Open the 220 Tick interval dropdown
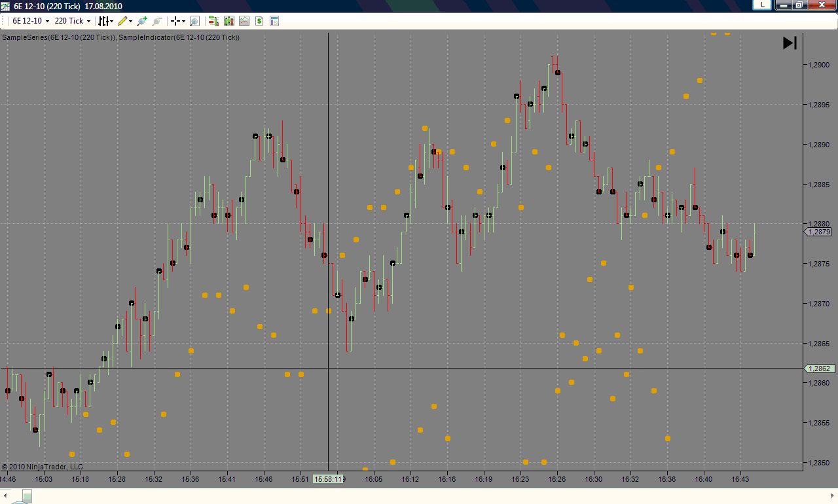The width and height of the screenshot is (838, 504). pyautogui.click(x=73, y=21)
